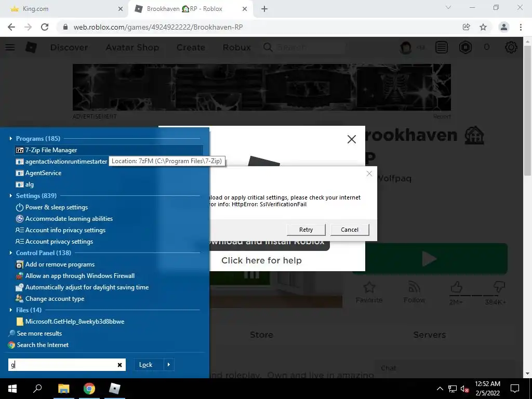Image resolution: width=532 pixels, height=399 pixels.
Task: Expand the Programs (185) category
Action: (11, 138)
